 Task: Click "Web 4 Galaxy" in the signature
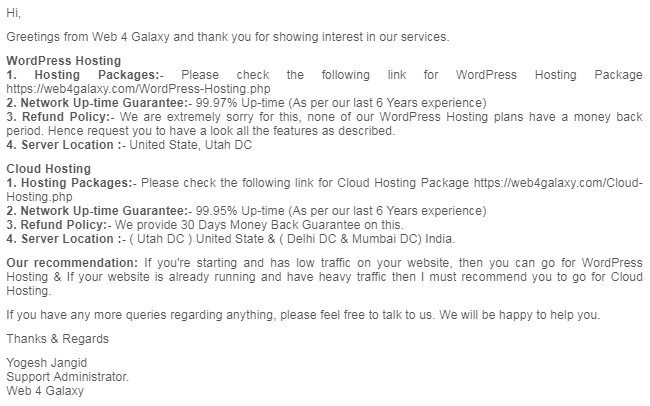coord(45,391)
